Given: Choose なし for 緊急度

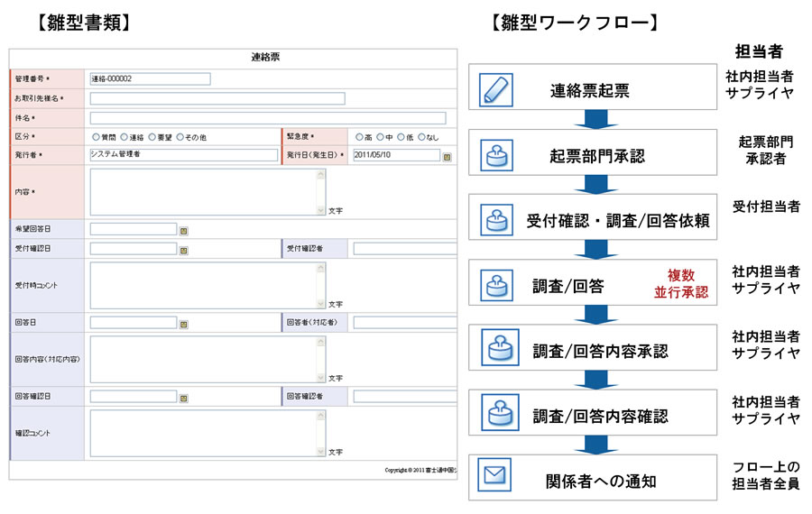Looking at the screenshot, I should (420, 137).
